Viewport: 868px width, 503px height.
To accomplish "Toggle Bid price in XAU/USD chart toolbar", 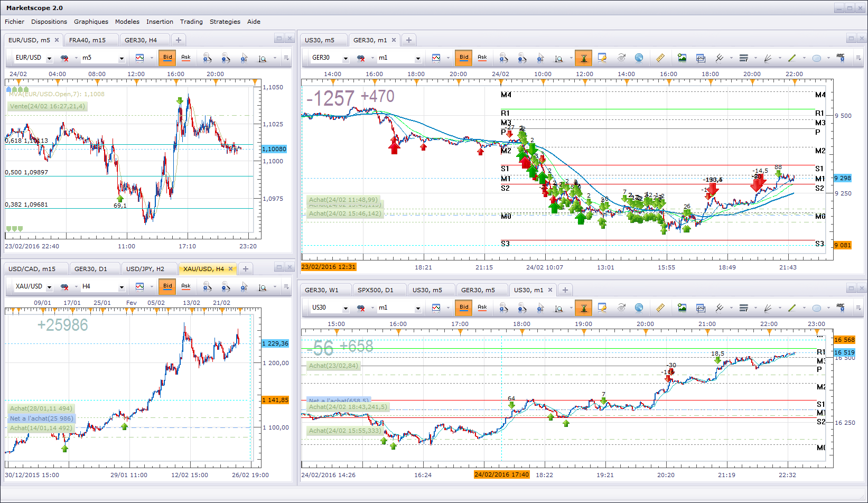I will coord(167,286).
